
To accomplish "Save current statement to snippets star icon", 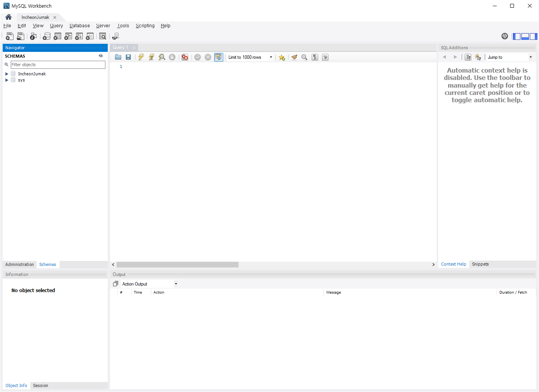I will coord(282,57).
